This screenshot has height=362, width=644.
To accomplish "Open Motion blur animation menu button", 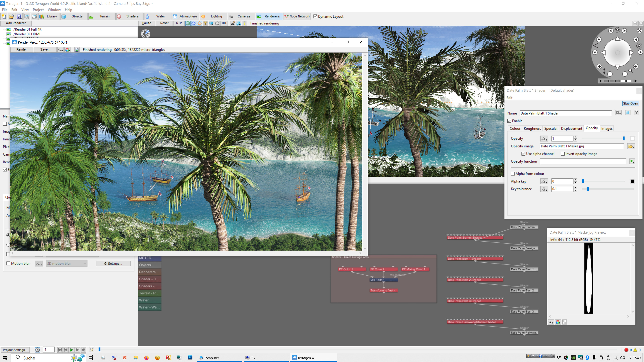I will 39,264.
